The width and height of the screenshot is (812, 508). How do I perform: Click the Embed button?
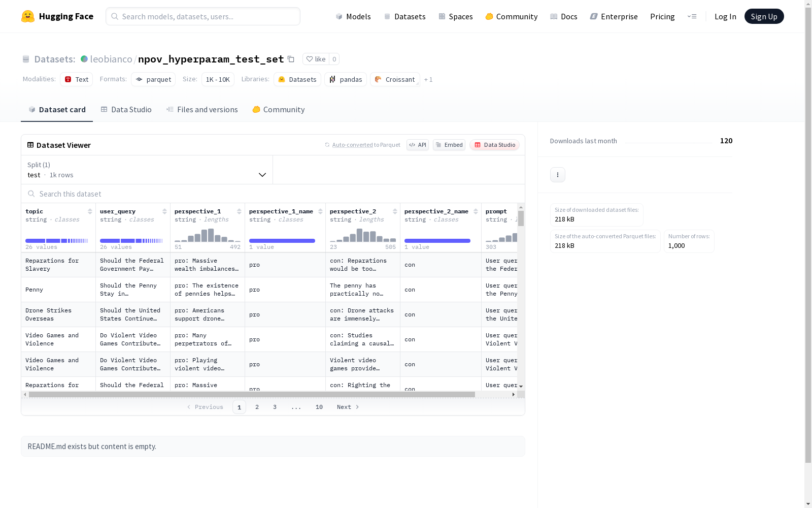(x=449, y=145)
